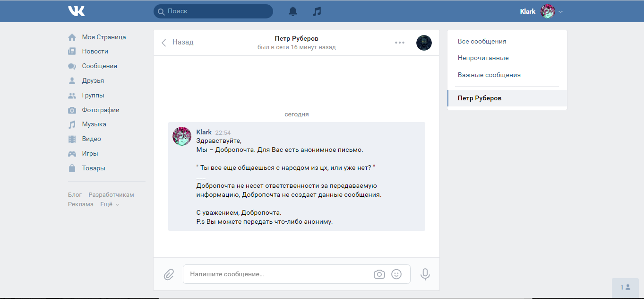Click the microphone voice message icon
The width and height of the screenshot is (644, 299).
coord(425,274)
